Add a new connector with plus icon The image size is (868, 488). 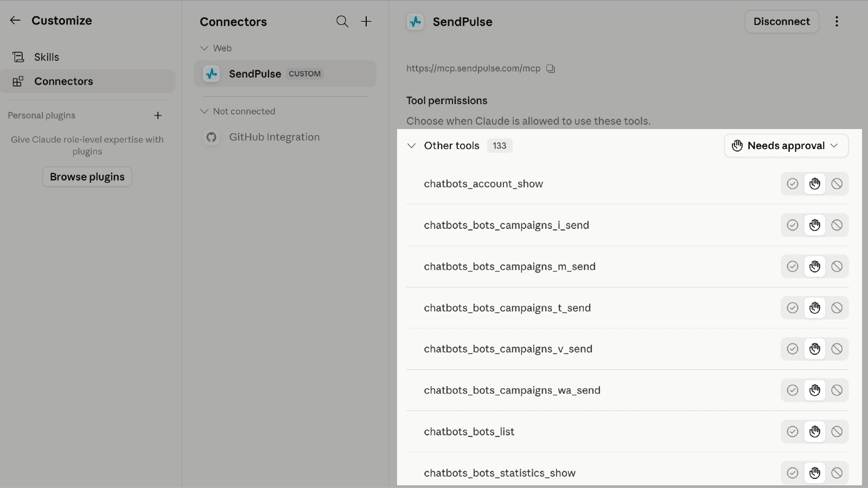coord(366,22)
